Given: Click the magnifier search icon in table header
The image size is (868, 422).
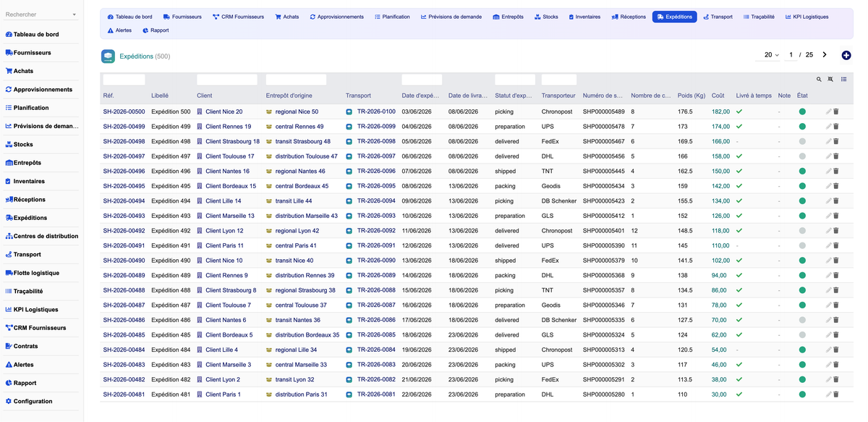Looking at the screenshot, I should pos(819,80).
